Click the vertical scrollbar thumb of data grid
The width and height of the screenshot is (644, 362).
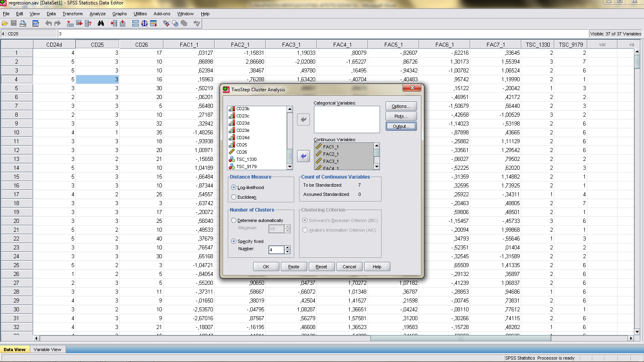637,62
